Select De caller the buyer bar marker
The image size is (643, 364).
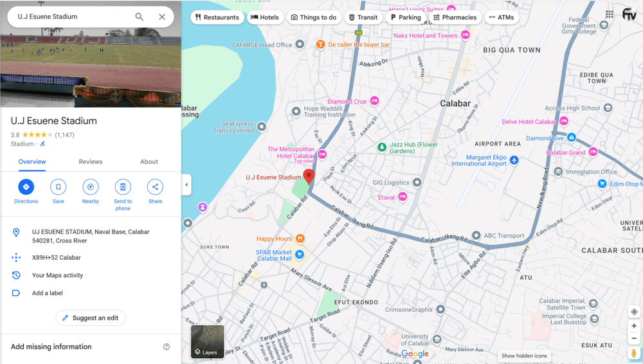(x=320, y=45)
